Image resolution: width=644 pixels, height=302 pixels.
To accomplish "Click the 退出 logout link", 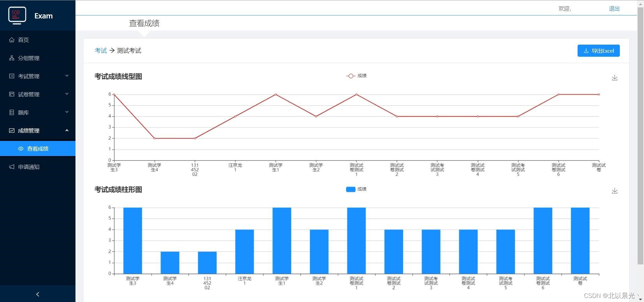I will 614,9.
